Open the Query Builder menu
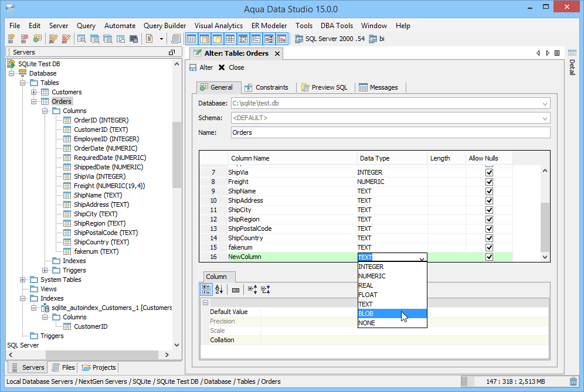This screenshot has height=392, width=584. [165, 26]
